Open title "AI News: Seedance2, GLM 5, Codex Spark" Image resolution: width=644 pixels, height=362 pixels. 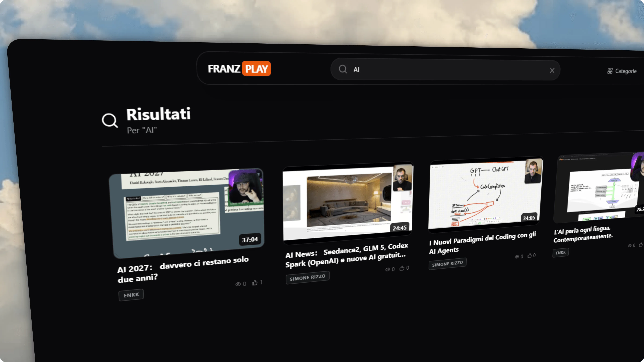point(347,255)
